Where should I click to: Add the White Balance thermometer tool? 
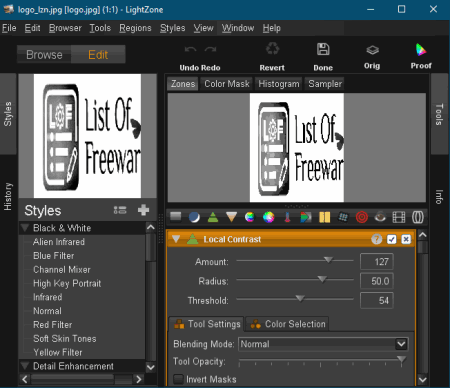tap(287, 217)
